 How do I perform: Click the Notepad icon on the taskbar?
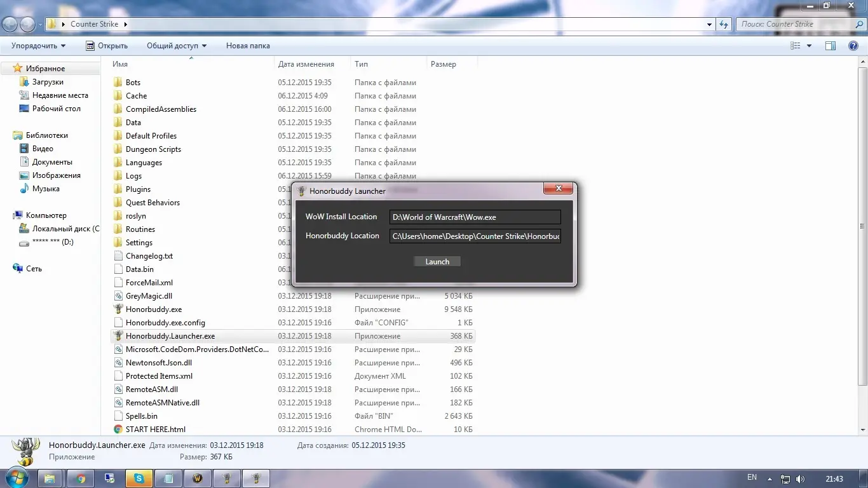coord(168,478)
